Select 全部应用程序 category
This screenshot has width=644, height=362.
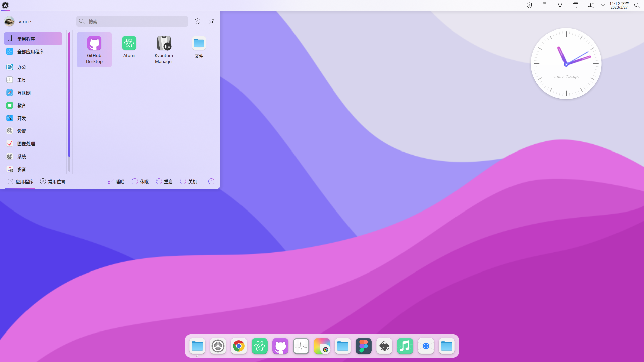[x=30, y=52]
